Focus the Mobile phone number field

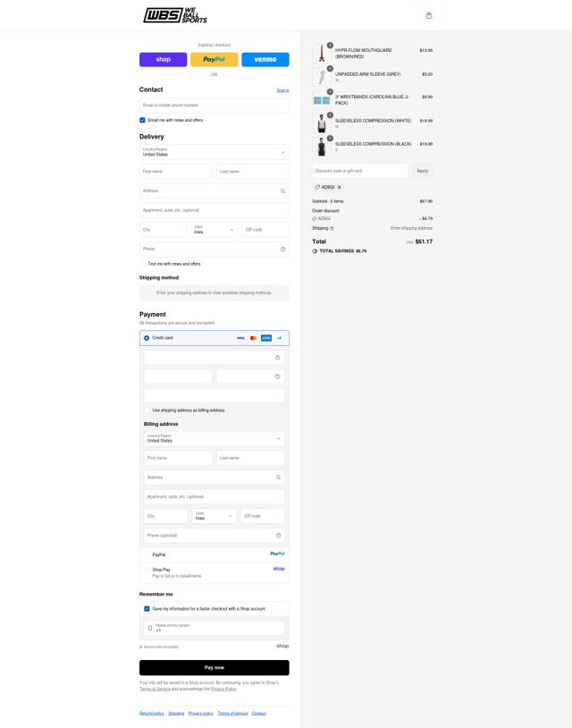(214, 628)
